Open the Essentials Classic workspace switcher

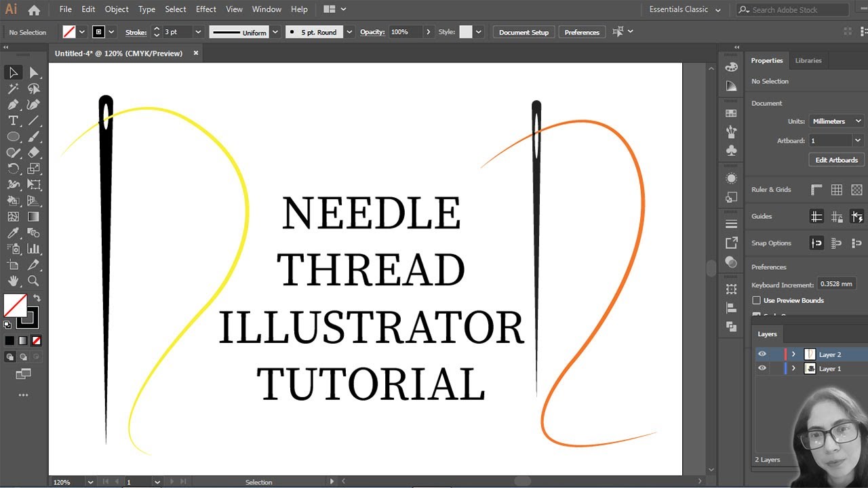[685, 9]
